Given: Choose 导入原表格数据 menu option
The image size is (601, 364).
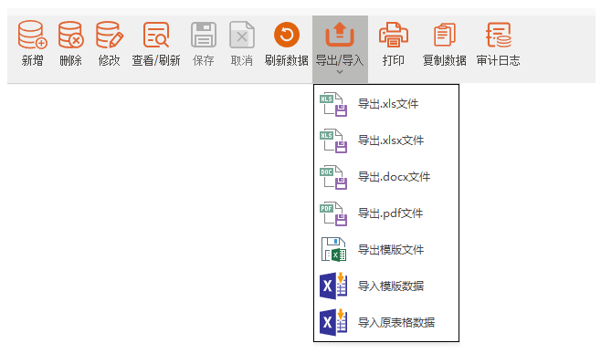Looking at the screenshot, I should [386, 322].
